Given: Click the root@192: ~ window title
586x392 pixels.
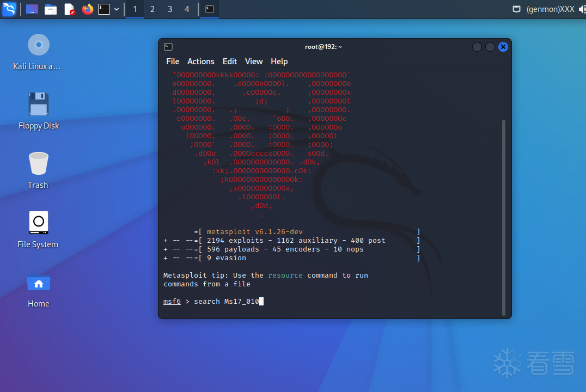Looking at the screenshot, I should click(323, 47).
